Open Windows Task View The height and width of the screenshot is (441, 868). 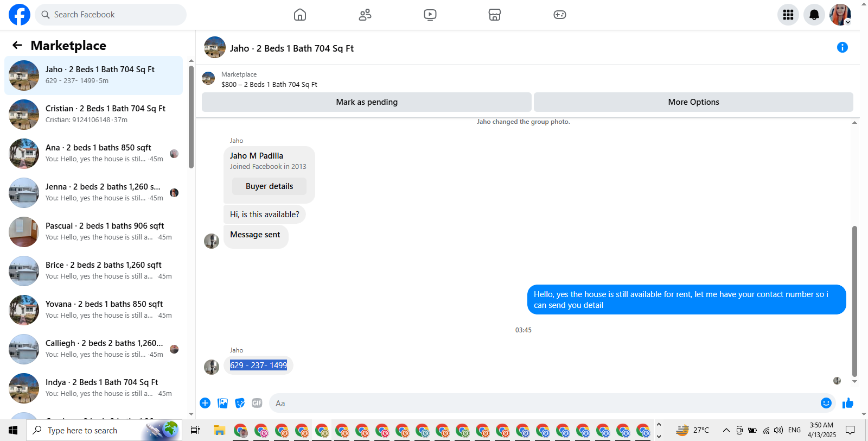coord(195,430)
